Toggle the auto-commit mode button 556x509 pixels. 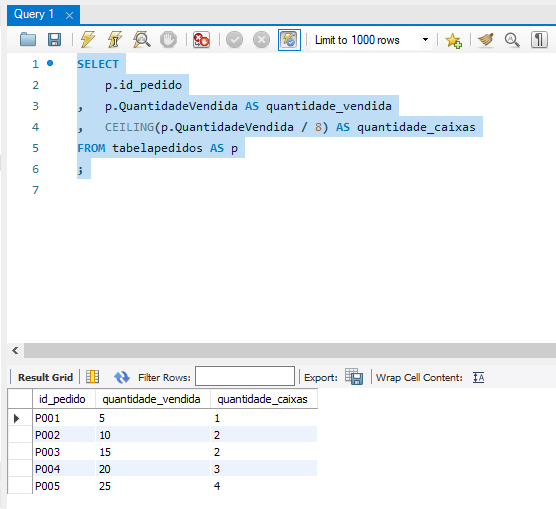coord(289,40)
